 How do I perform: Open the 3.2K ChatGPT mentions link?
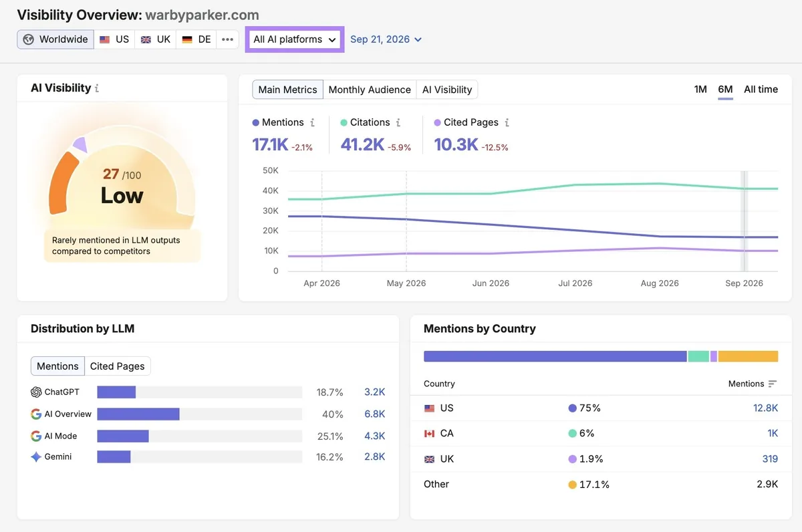[x=374, y=392]
